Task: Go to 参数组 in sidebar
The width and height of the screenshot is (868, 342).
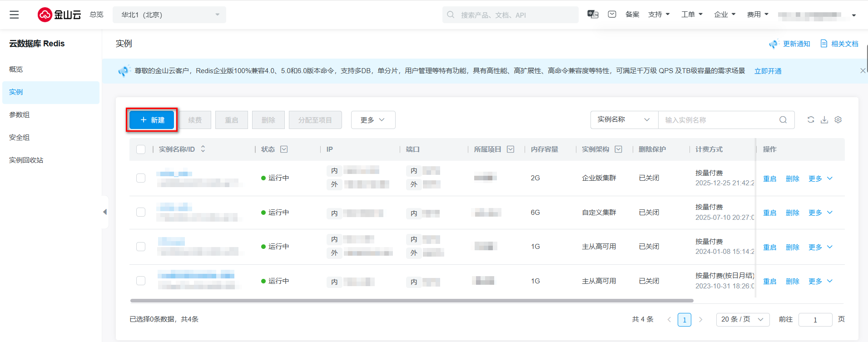Action: [x=20, y=115]
